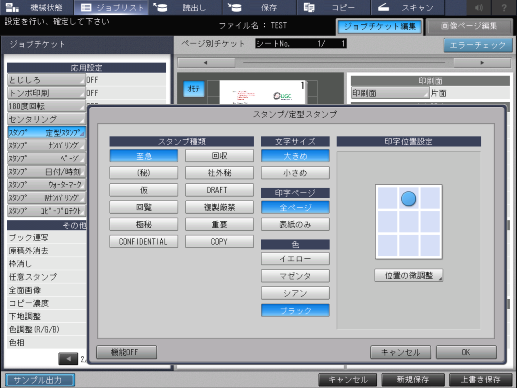Select the DRAFT stamp type
Screen dimensions: 517x388
coord(219,190)
